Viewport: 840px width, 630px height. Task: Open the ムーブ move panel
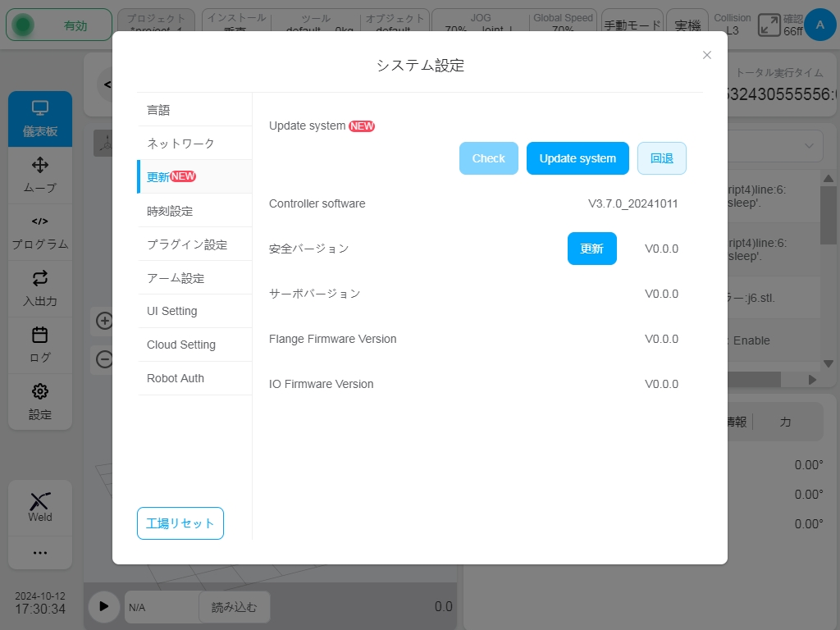click(40, 176)
